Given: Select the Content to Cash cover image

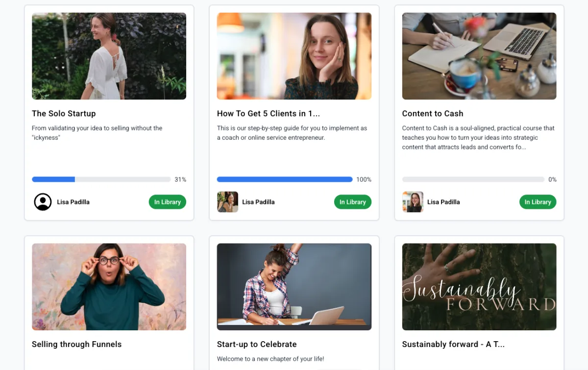Looking at the screenshot, I should [x=479, y=56].
